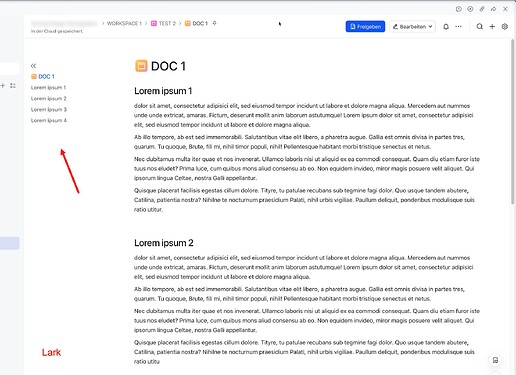Open the Bearbeiten mode dropdown

coord(412,27)
